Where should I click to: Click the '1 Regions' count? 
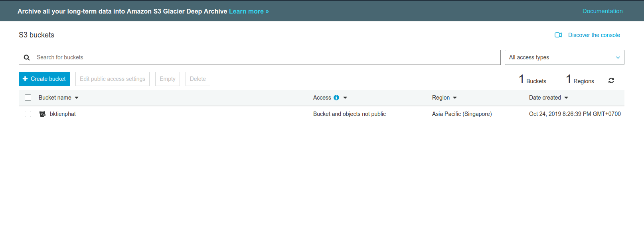tap(580, 80)
